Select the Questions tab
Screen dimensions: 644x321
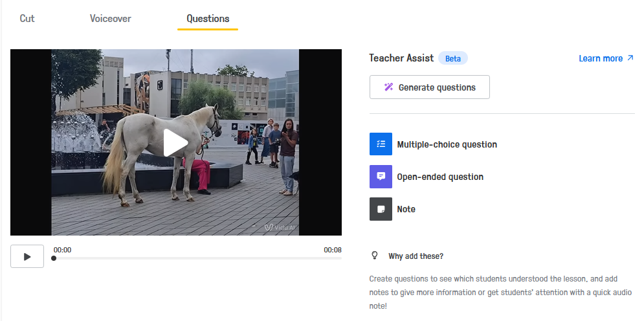pos(208,18)
